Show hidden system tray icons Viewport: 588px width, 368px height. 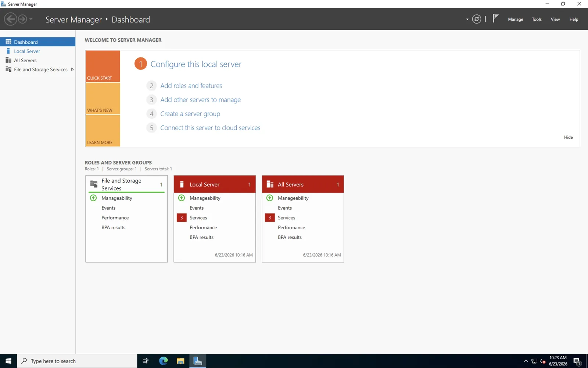click(x=526, y=361)
